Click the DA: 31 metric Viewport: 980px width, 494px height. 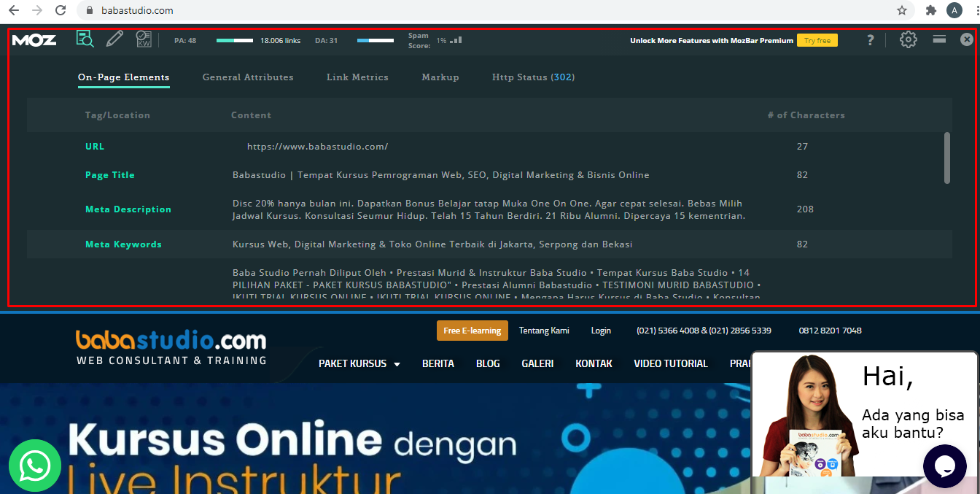326,41
